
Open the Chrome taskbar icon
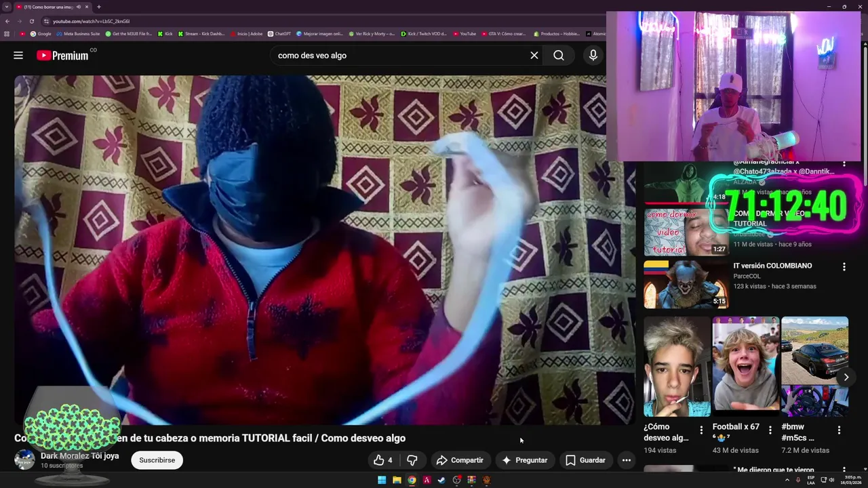pos(412,480)
